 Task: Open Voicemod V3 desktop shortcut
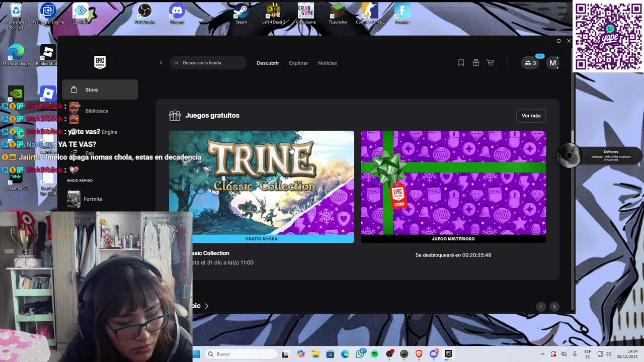16,180
